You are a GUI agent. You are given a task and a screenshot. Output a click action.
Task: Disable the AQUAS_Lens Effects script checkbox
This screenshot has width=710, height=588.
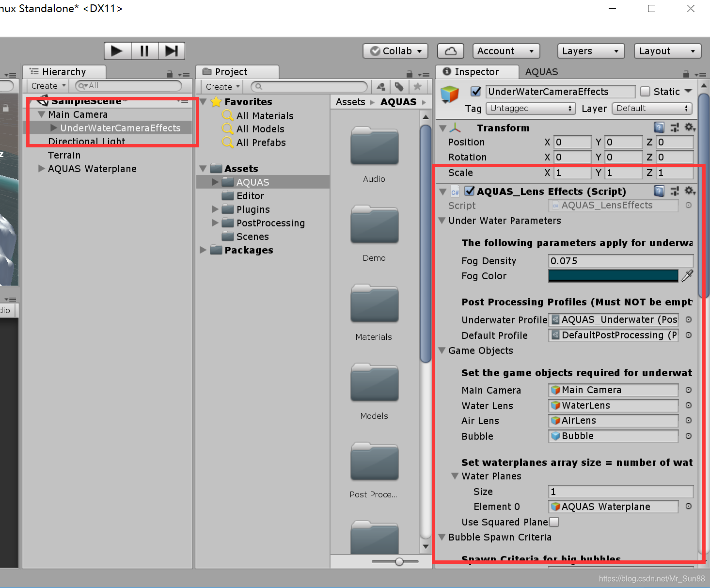pyautogui.click(x=470, y=191)
